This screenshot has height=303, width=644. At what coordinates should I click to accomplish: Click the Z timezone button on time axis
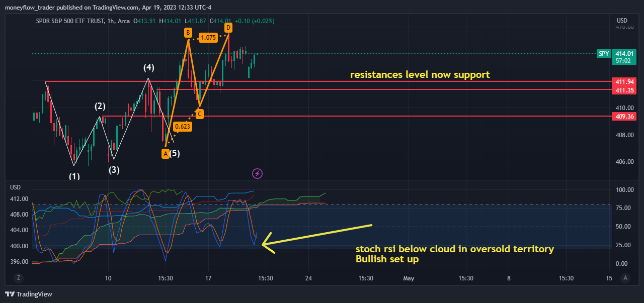click(x=18, y=278)
